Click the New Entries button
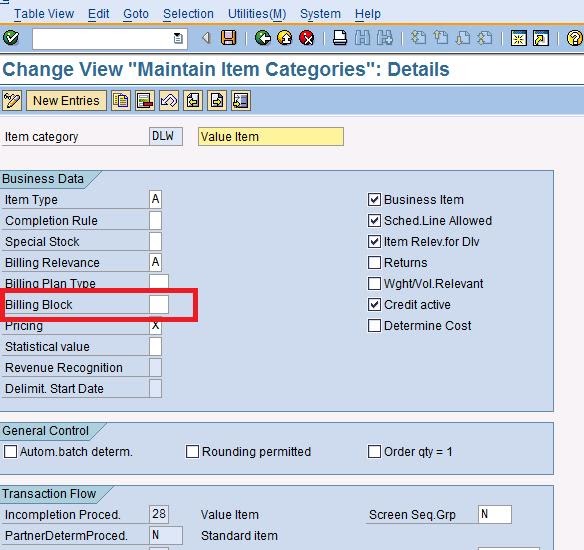Viewport: 584px width, 550px height. coord(66,101)
